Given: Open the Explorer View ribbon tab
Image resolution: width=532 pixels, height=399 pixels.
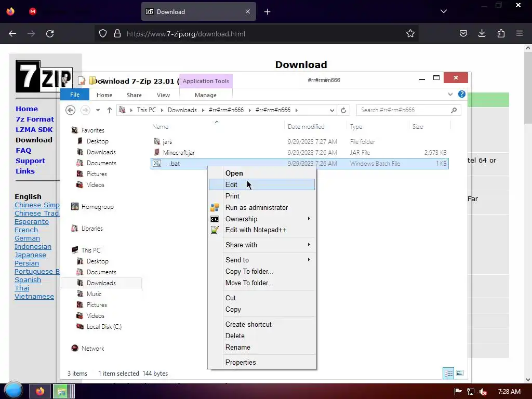Looking at the screenshot, I should point(163,95).
